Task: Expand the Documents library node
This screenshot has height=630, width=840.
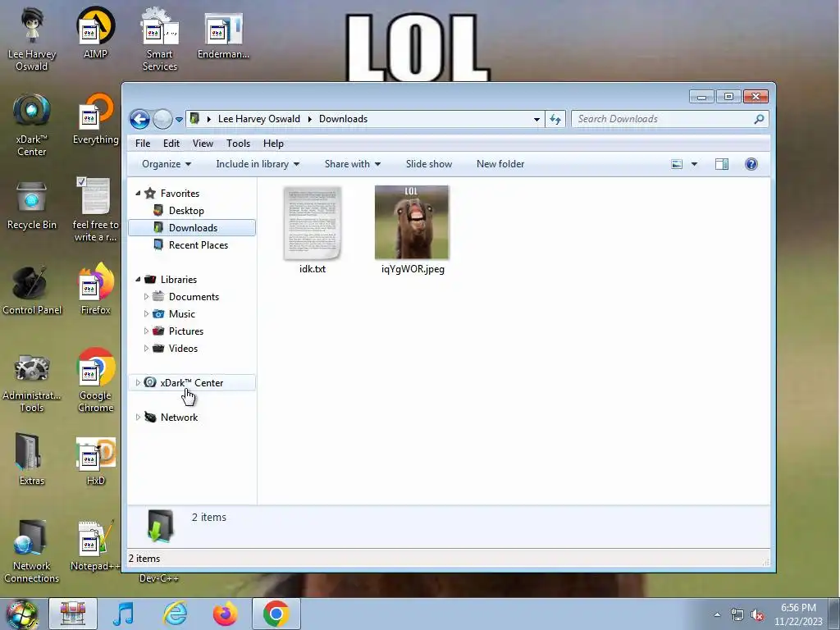Action: [x=146, y=296]
